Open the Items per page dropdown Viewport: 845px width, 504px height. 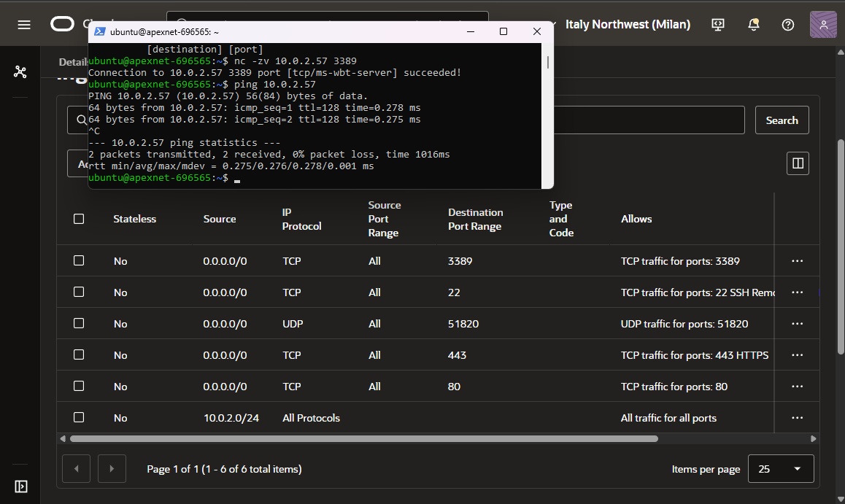780,468
